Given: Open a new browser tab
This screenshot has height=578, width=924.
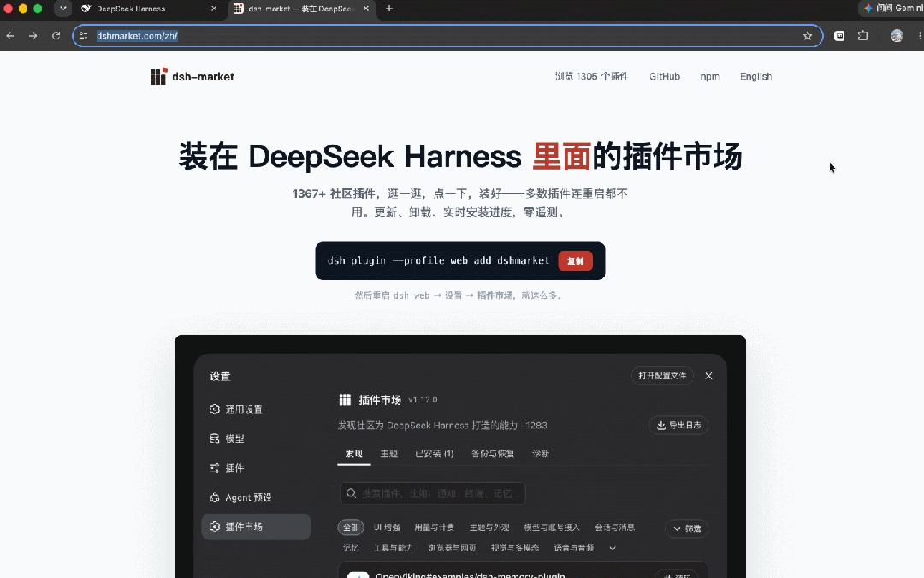Looking at the screenshot, I should (389, 9).
